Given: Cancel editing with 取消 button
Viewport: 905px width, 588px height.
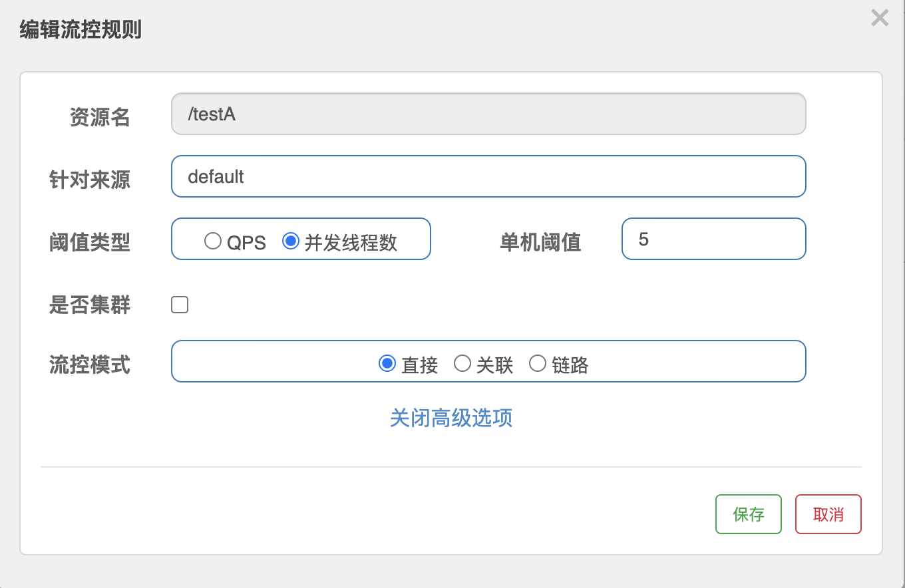Looking at the screenshot, I should [x=828, y=514].
